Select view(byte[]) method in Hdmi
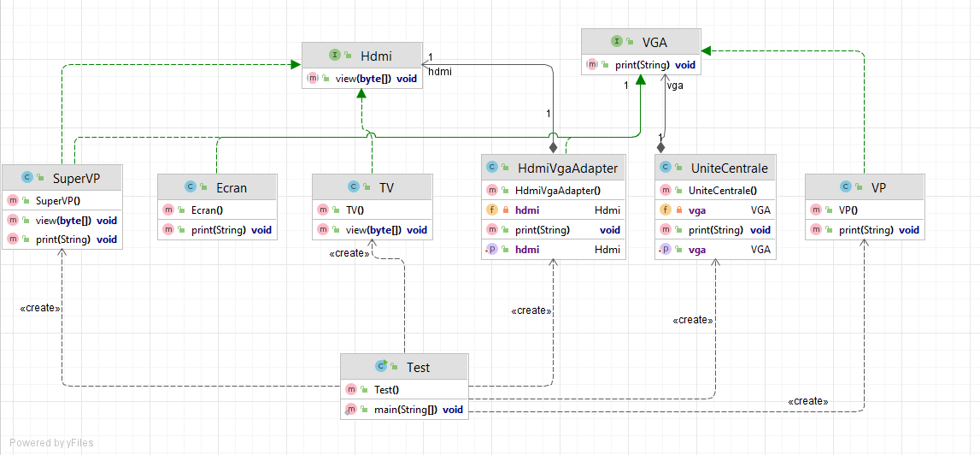The width and height of the screenshot is (980, 455). (x=362, y=78)
